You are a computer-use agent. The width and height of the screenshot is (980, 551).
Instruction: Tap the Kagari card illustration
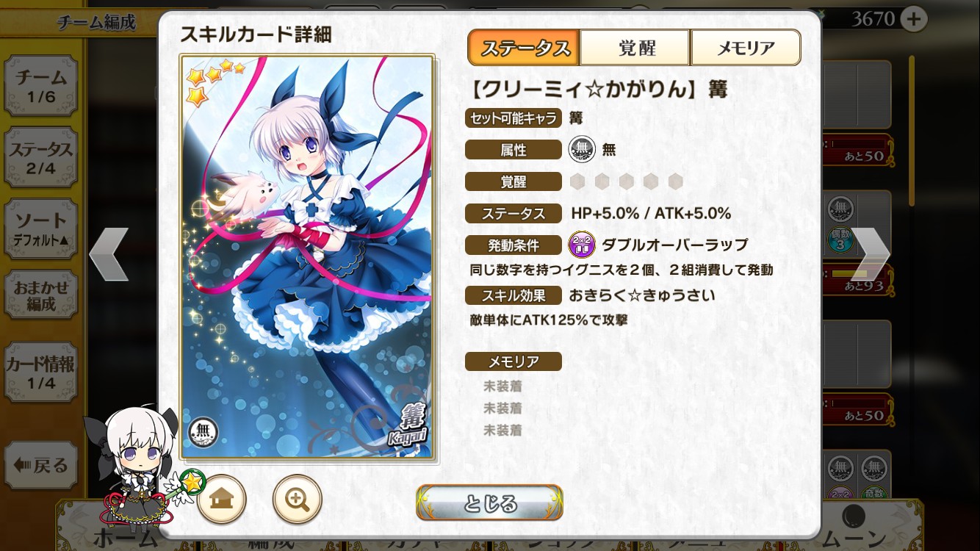(307, 256)
